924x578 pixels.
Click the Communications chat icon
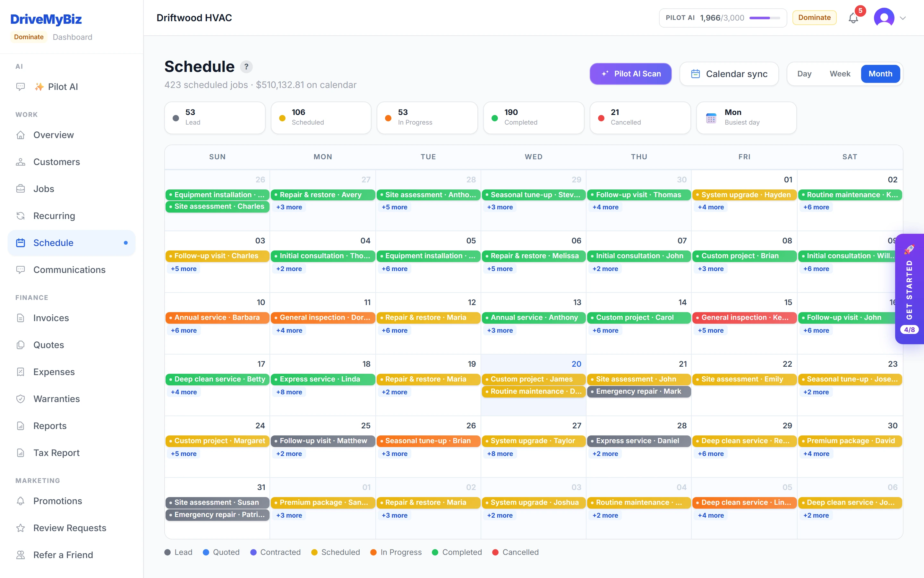(x=21, y=270)
